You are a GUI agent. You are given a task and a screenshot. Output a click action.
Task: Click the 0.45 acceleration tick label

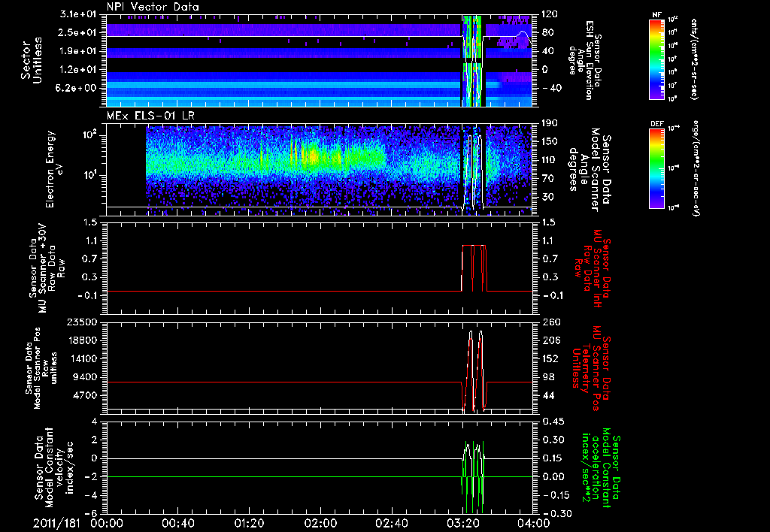(553, 422)
